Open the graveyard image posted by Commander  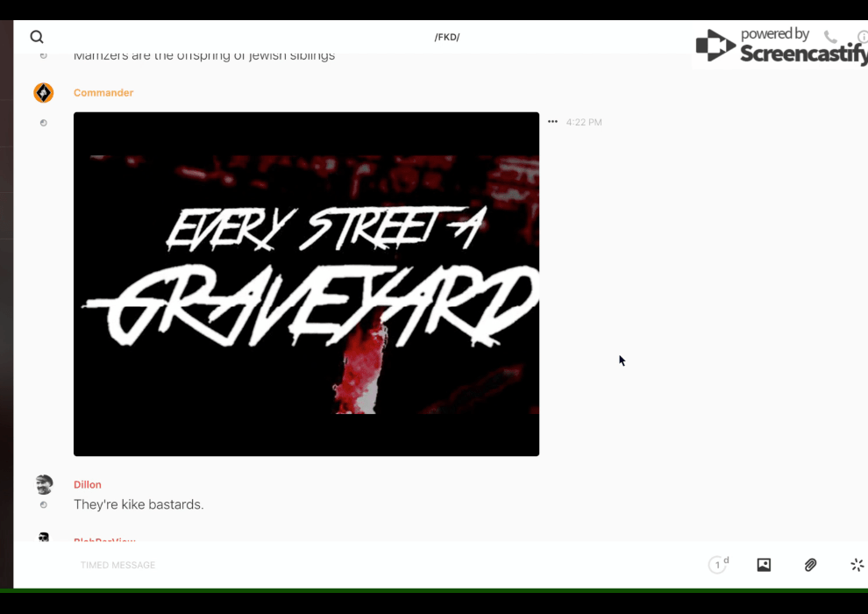306,283
